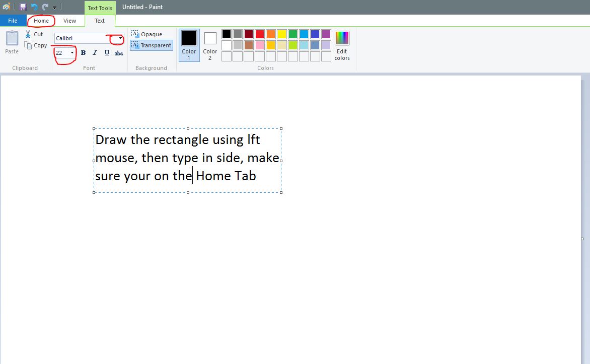Open the Customize Quick Access Toolbar arrow
Screen dimensions: 590x364
tap(54, 7)
